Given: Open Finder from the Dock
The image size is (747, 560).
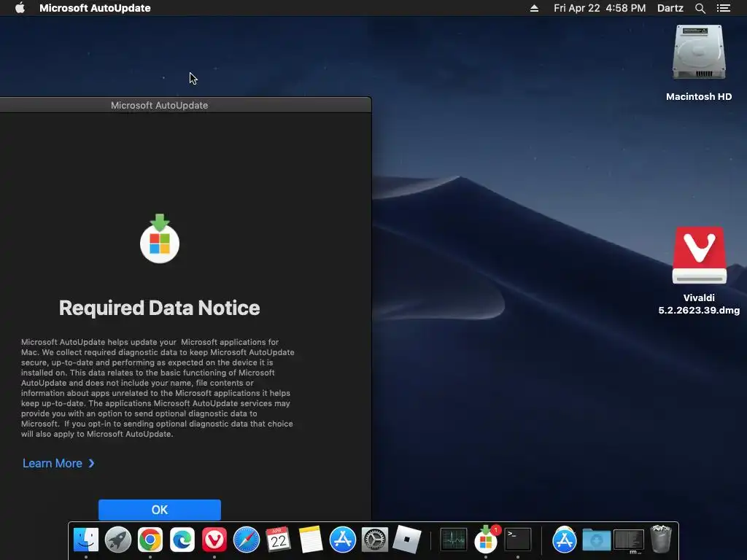Looking at the screenshot, I should (x=86, y=540).
